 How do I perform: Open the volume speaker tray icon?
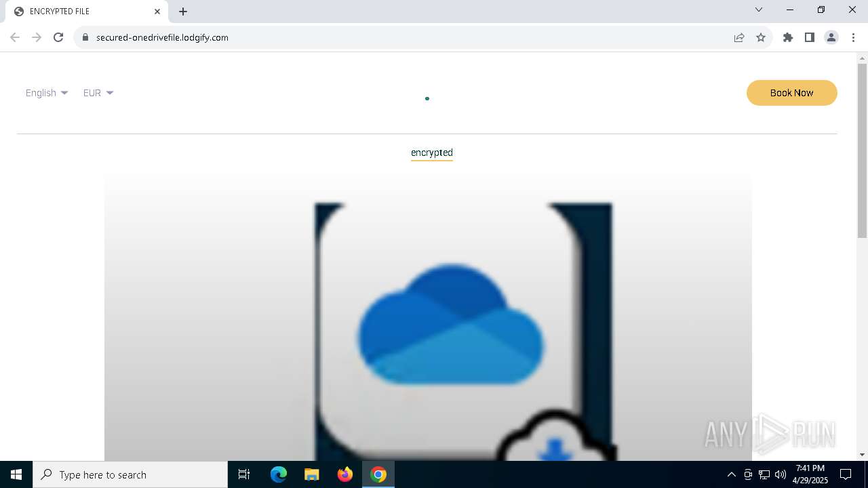[x=781, y=474]
